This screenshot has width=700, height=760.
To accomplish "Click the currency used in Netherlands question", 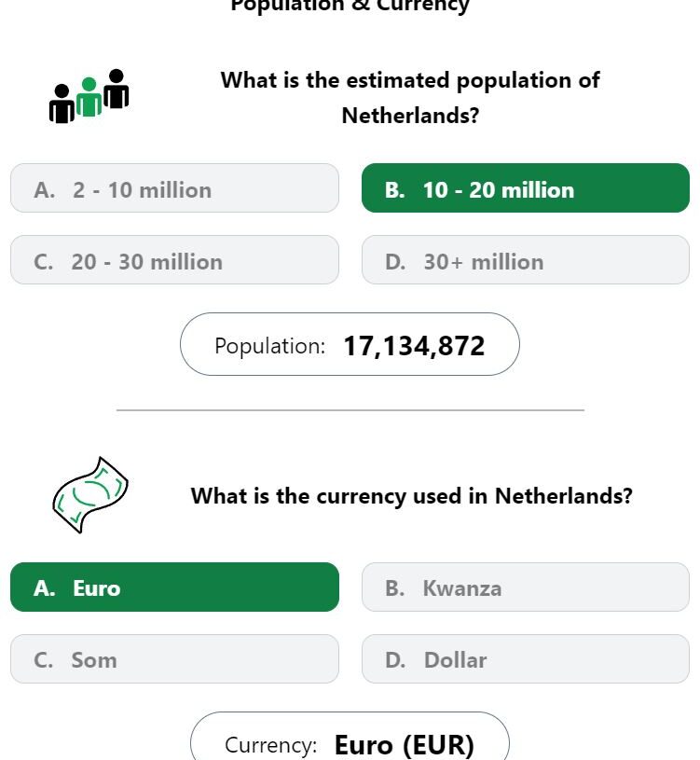I will pos(411,496).
